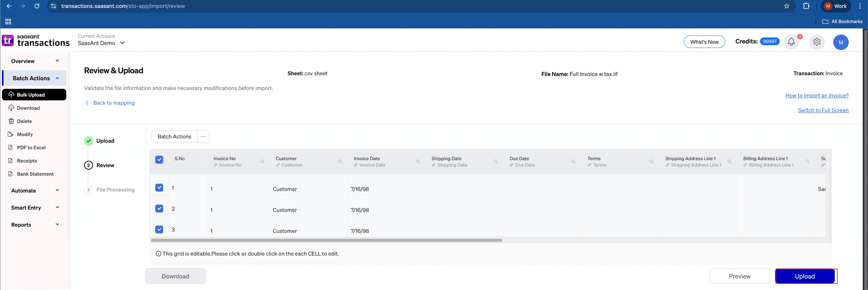Click the Preview button
This screenshot has width=868, height=290.
click(x=739, y=276)
